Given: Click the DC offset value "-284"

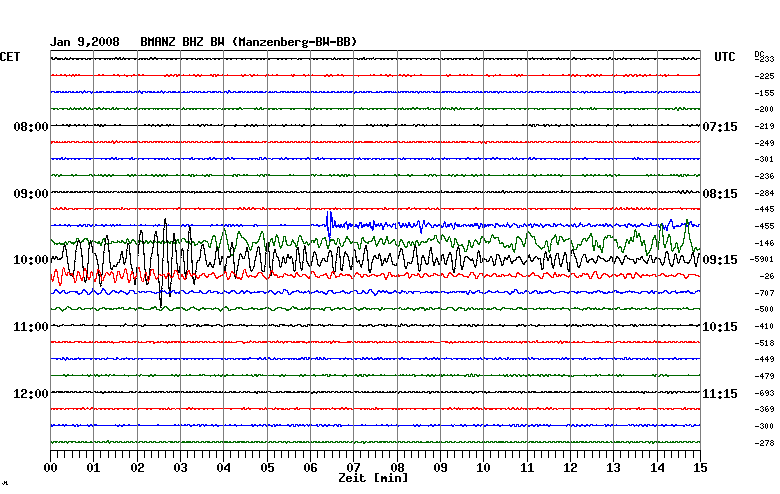Looking at the screenshot, I should [765, 193].
